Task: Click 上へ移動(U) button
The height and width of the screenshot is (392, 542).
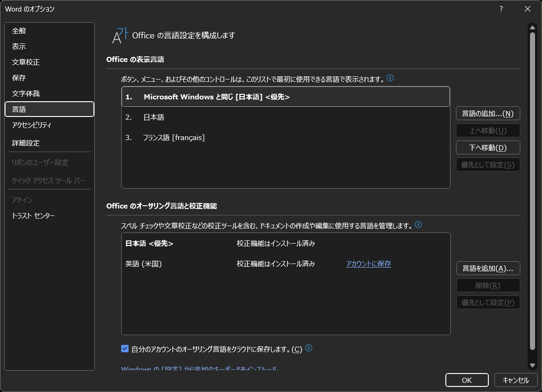Action: (x=488, y=130)
